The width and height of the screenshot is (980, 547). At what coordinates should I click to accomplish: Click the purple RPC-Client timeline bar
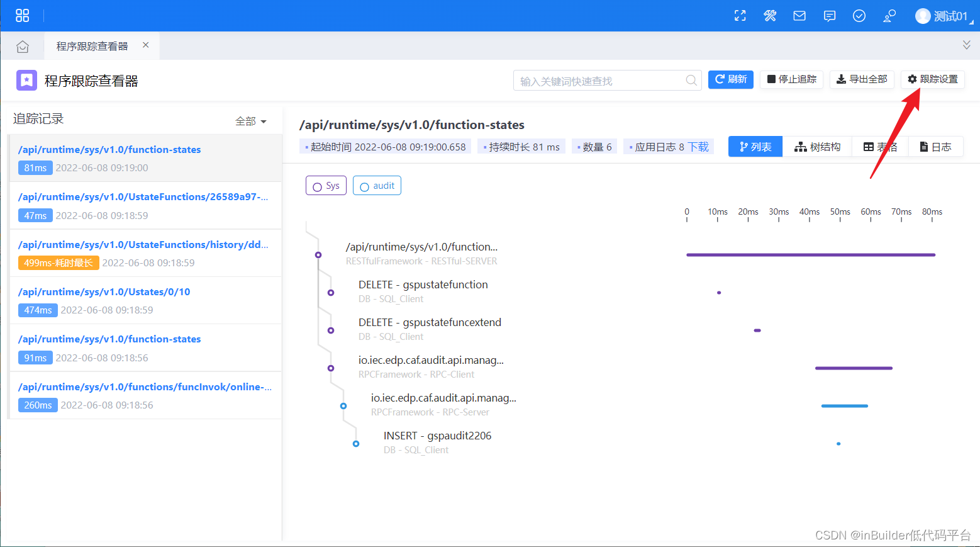854,368
